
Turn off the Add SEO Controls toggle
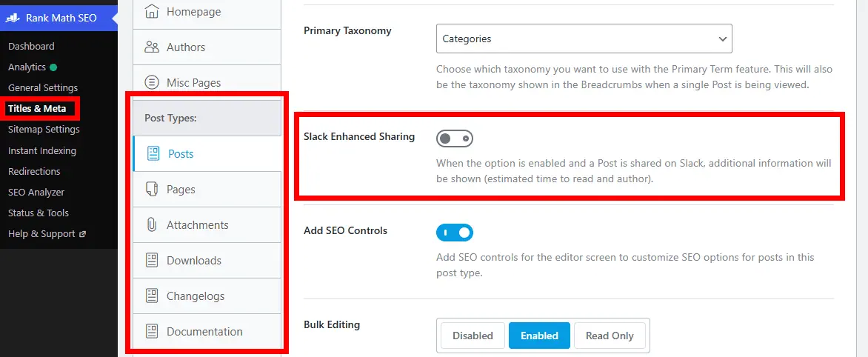(x=454, y=233)
